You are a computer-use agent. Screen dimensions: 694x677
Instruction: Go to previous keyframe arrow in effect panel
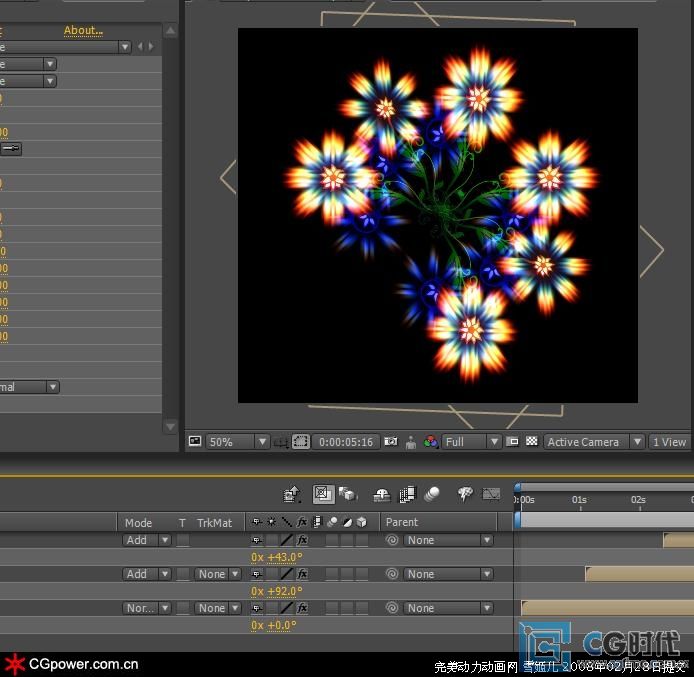[x=141, y=46]
